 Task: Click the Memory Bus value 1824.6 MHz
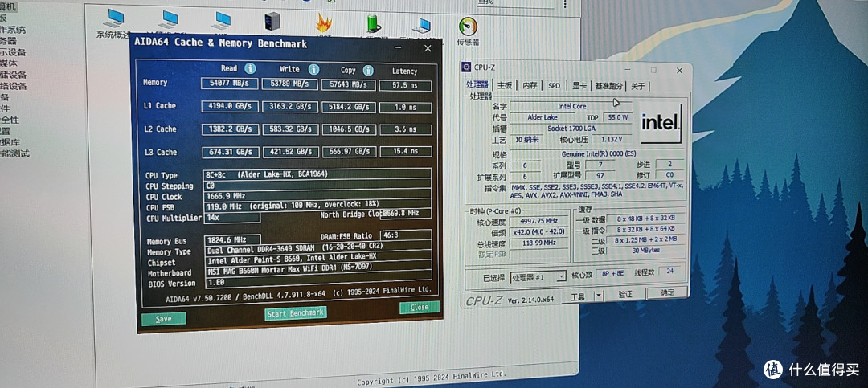(232, 240)
